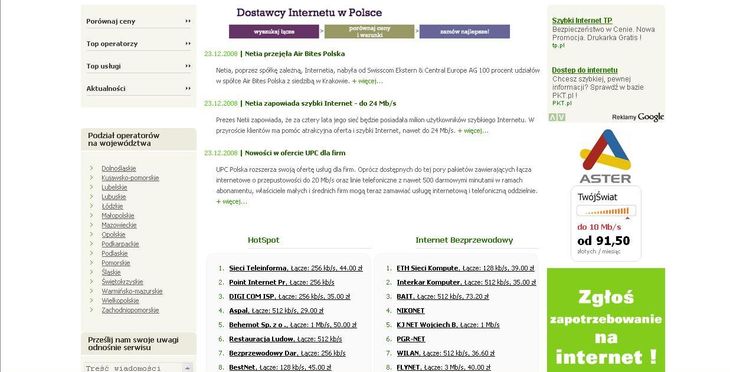Click scrollbar up arrow of message box
Image resolution: width=730 pixels, height=372 pixels.
click(188, 367)
